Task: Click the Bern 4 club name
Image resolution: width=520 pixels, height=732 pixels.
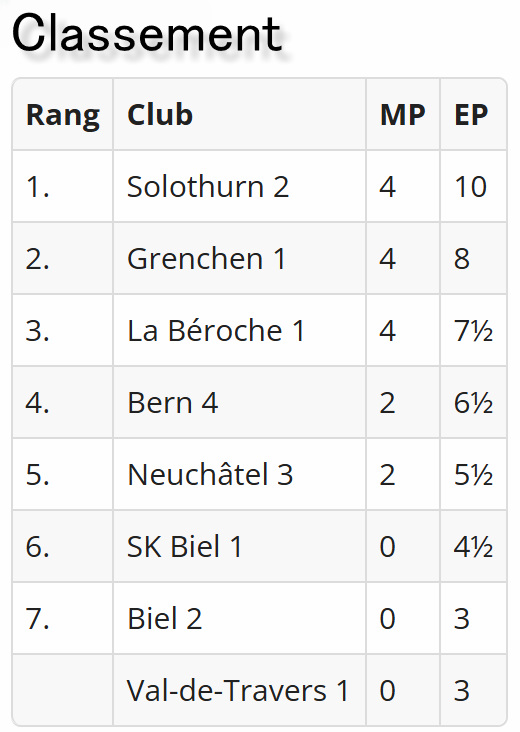Action: 173,402
